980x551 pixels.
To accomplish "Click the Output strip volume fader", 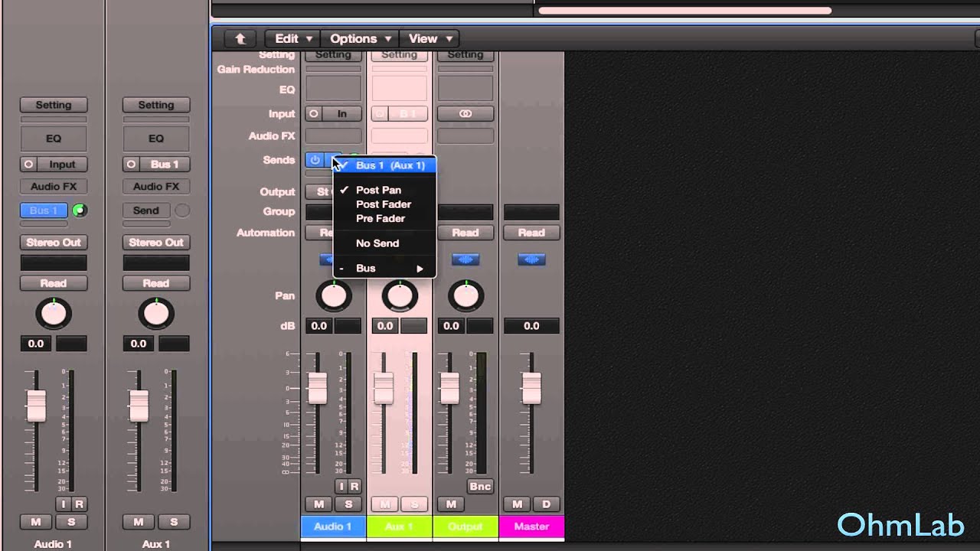I will 450,388.
